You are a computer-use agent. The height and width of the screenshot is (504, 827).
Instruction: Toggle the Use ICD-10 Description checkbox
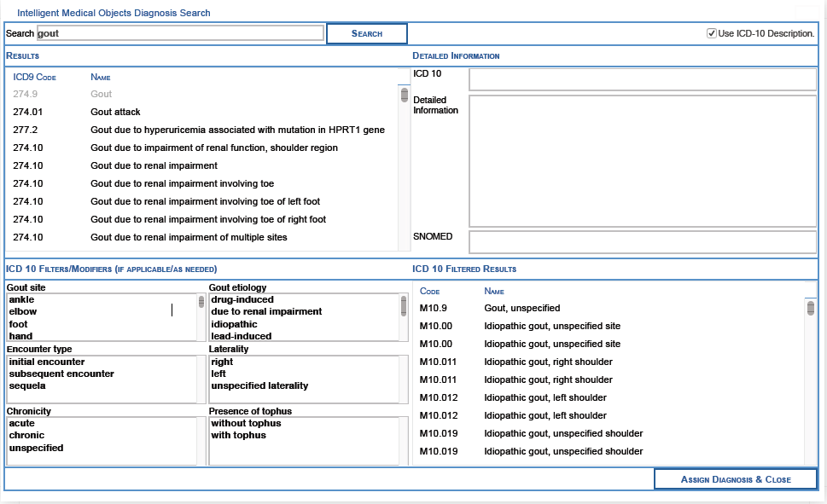[x=712, y=32]
